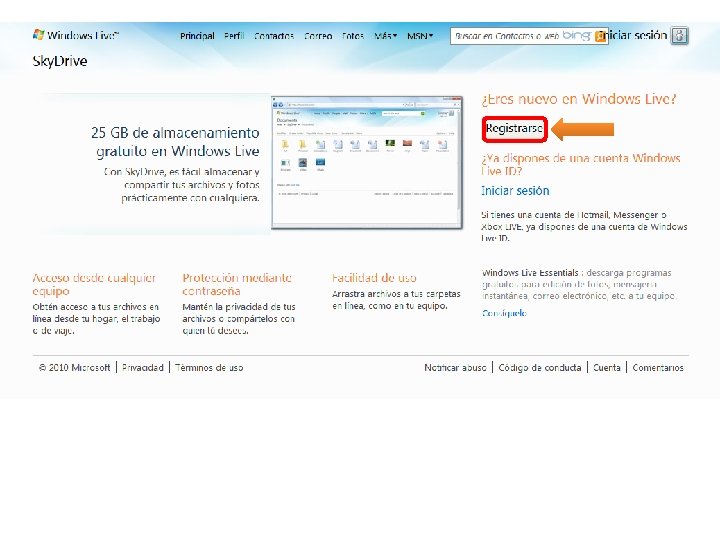
Task: Click the Consíguelo link
Action: 504,313
